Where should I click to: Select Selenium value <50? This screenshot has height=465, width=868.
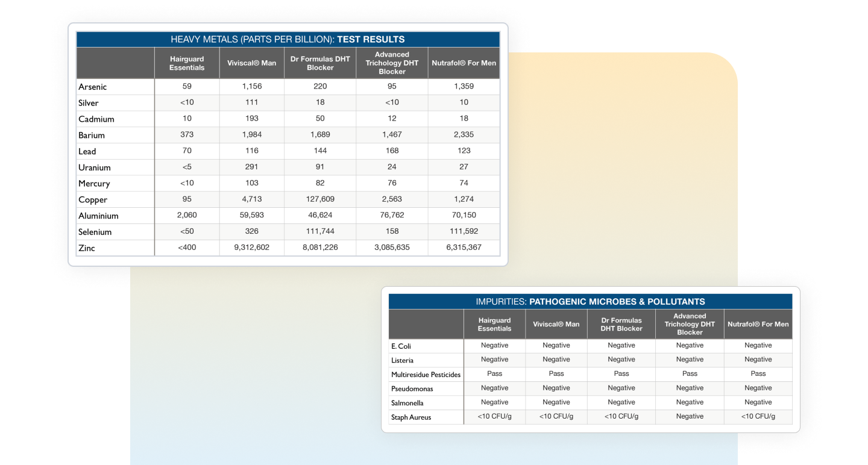[x=187, y=231]
